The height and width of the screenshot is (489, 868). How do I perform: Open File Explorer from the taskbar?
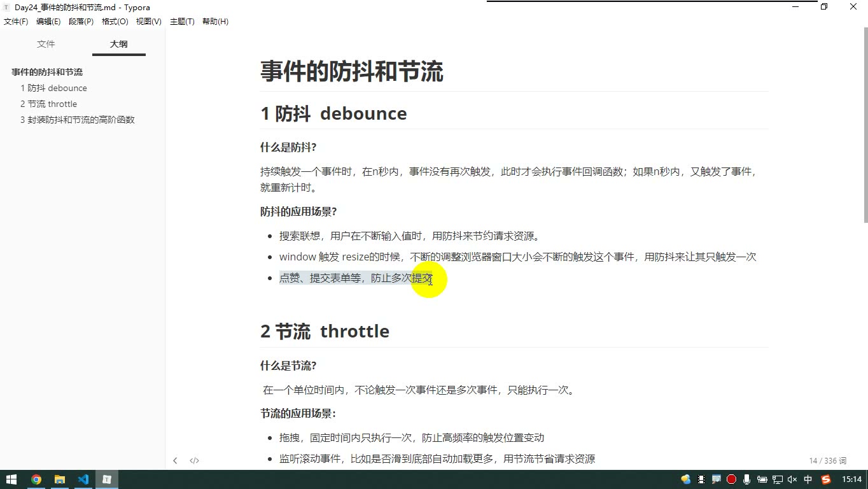60,479
